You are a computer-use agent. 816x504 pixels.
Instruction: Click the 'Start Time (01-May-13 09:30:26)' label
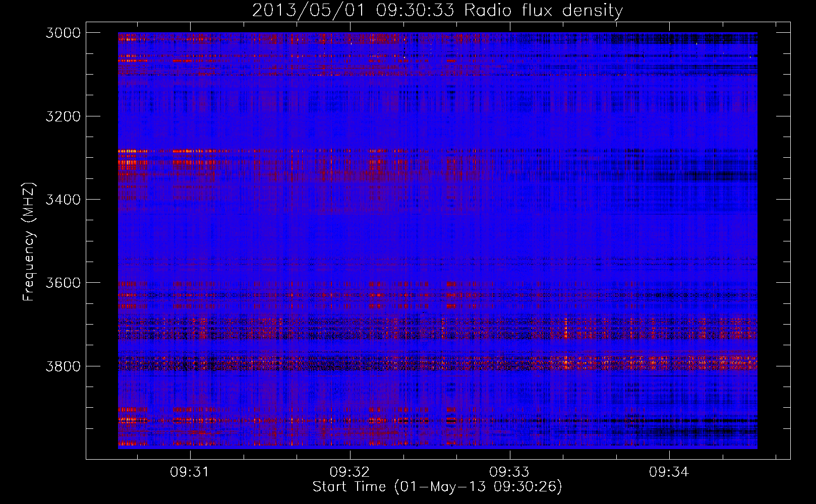coord(437,487)
